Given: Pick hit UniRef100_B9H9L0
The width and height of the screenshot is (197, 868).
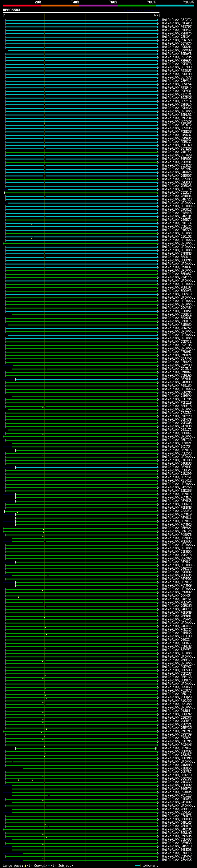Looking at the screenshot, I should pos(177,104).
